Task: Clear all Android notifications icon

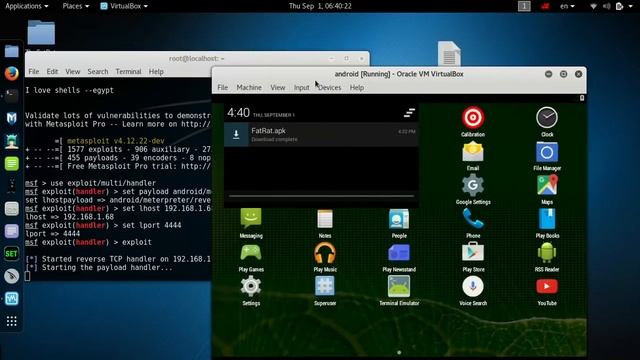Action: coord(409,113)
